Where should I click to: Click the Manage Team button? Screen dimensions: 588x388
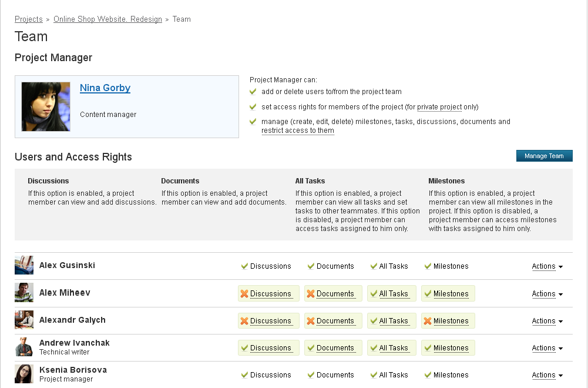pos(544,156)
